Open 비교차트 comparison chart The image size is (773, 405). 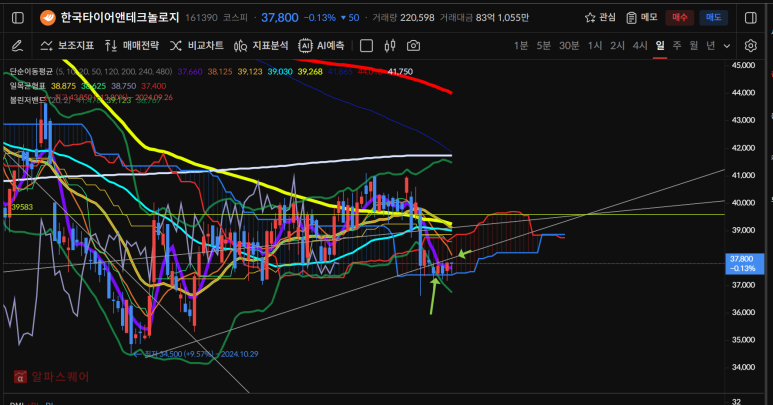point(197,46)
